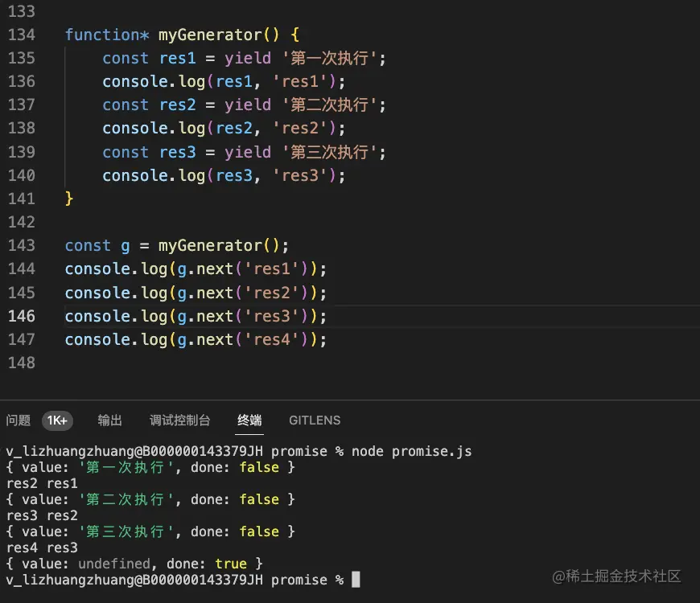Open the GITLENS panel tab

pyautogui.click(x=315, y=420)
